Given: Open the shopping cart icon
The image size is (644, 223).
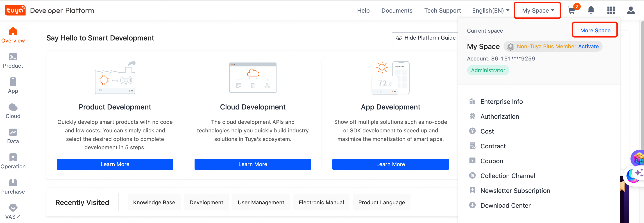Looking at the screenshot, I should click(x=571, y=10).
